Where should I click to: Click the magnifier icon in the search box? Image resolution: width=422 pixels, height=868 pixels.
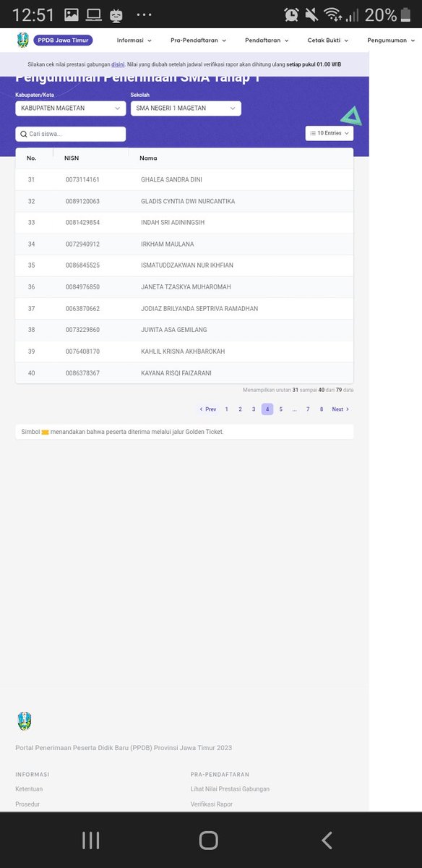pos(24,134)
